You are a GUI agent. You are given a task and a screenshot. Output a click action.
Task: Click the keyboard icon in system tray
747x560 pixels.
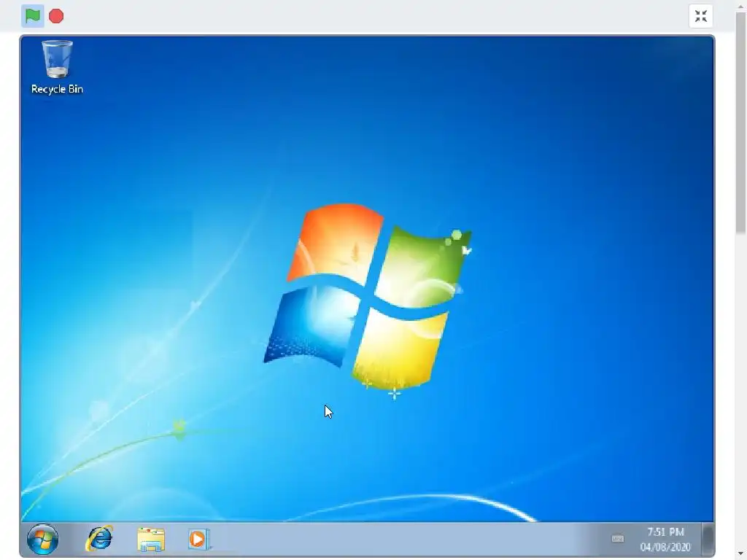click(617, 539)
